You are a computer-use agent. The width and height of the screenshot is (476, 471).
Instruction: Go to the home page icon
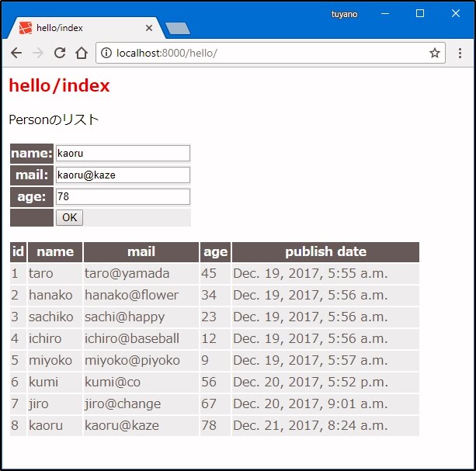point(82,53)
